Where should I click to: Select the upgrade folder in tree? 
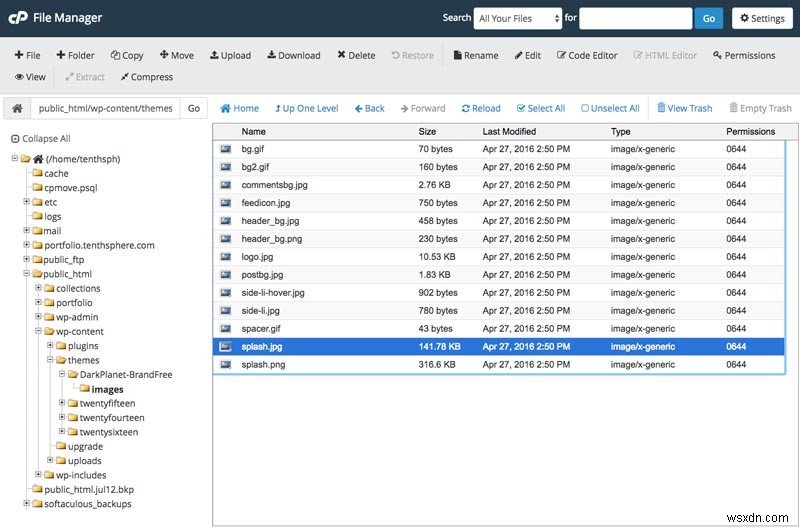(85, 446)
